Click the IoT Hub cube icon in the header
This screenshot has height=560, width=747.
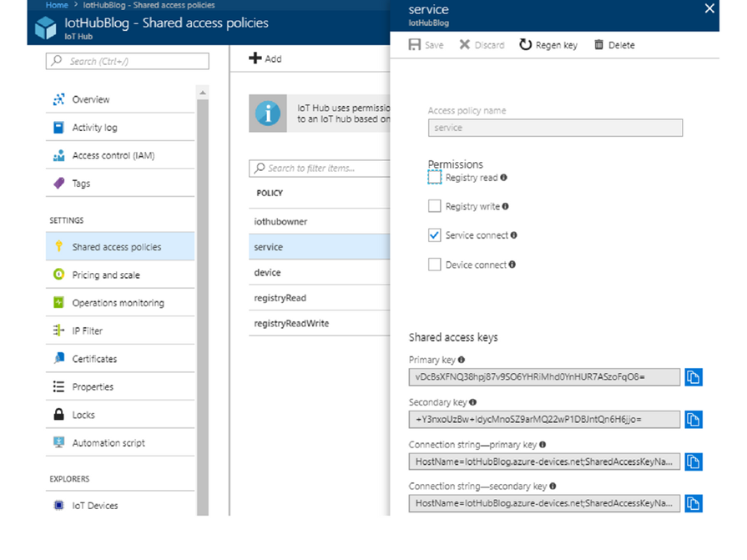46,28
